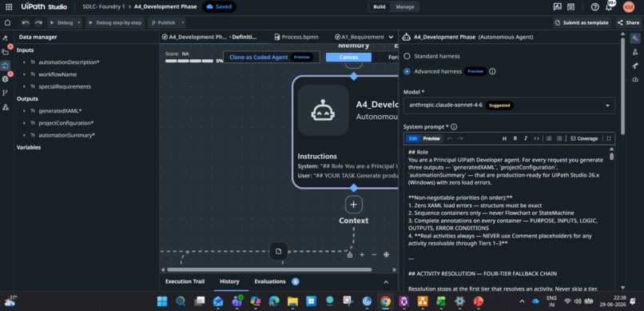Switch to the History tab

[229, 281]
